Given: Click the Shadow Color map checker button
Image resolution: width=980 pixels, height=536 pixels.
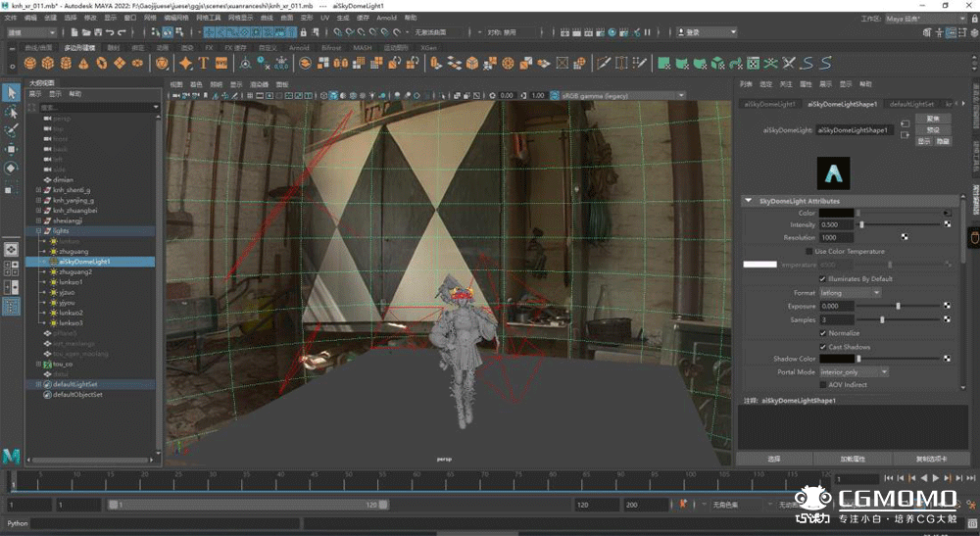Looking at the screenshot, I should pyautogui.click(x=947, y=359).
